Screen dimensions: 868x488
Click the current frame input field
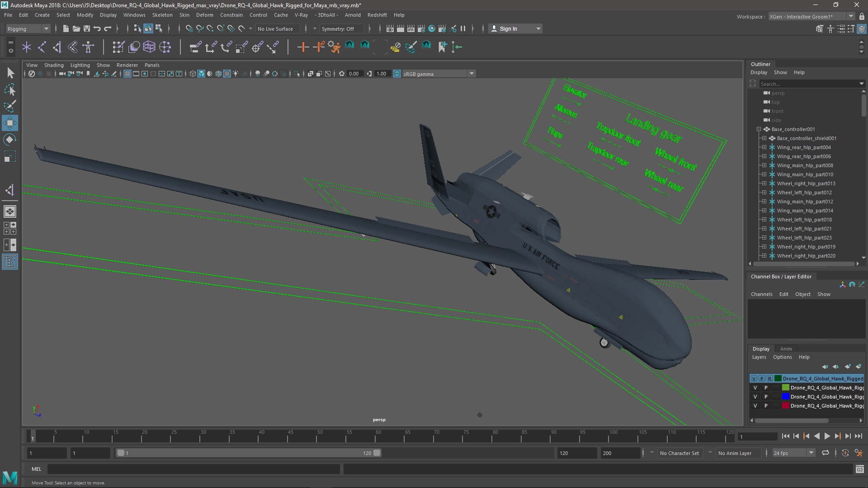coord(757,436)
